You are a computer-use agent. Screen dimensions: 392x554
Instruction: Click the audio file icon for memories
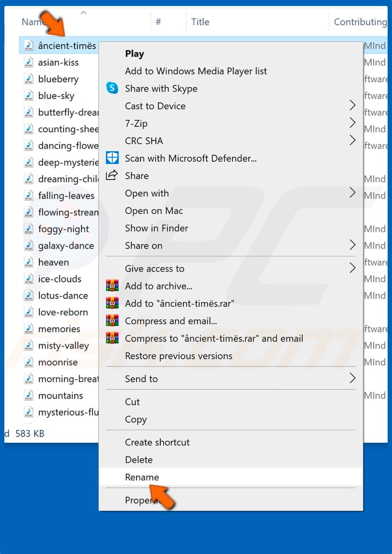[x=29, y=329]
